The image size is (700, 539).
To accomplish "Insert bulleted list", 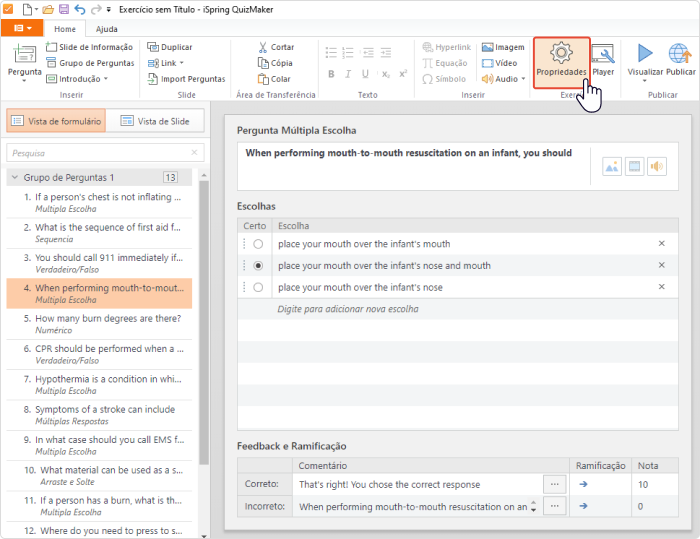I will point(331,53).
